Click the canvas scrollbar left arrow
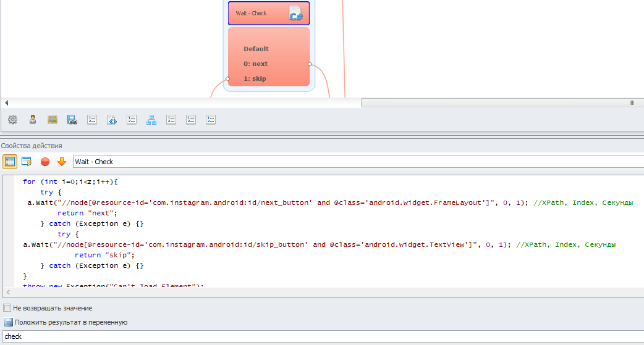Screen dimensions: 644x345 [7, 102]
